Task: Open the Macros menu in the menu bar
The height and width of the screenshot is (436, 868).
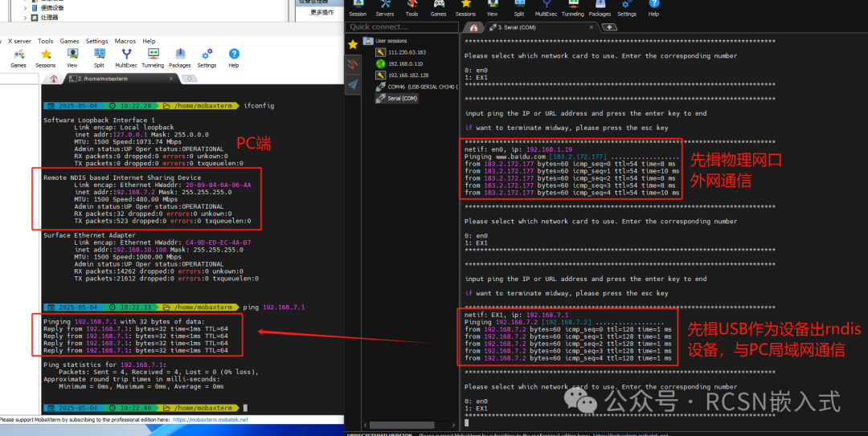Action: point(125,41)
